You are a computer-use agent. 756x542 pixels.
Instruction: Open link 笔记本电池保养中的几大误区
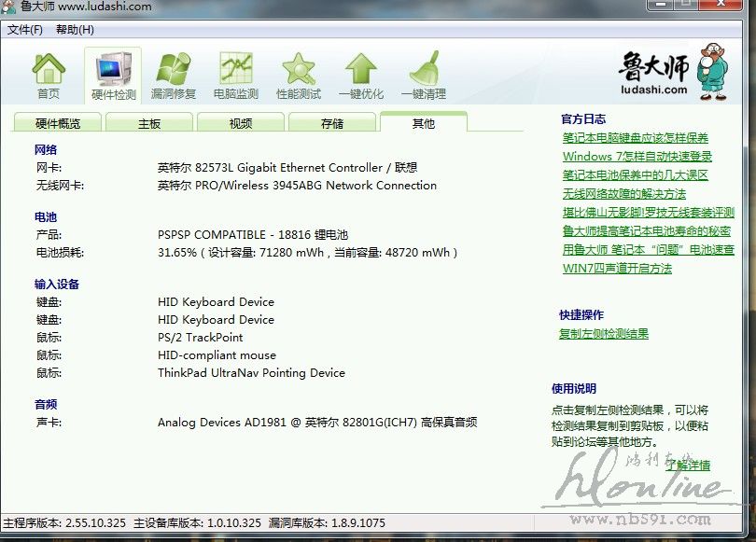click(635, 174)
